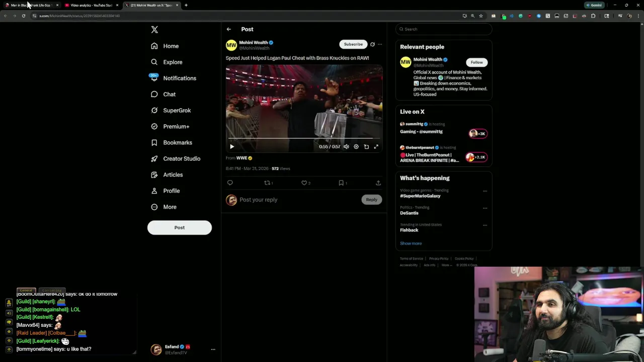
Task: Open the DeSantis trending topic
Action: tap(409, 213)
